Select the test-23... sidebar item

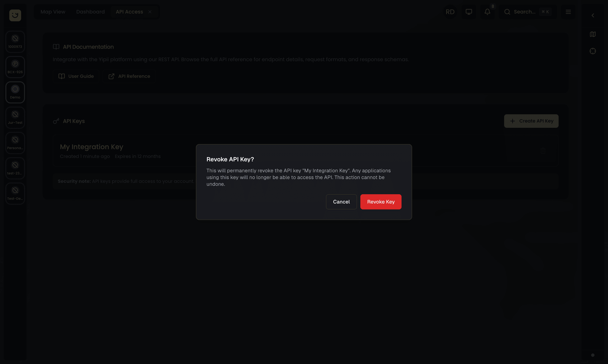tap(15, 168)
